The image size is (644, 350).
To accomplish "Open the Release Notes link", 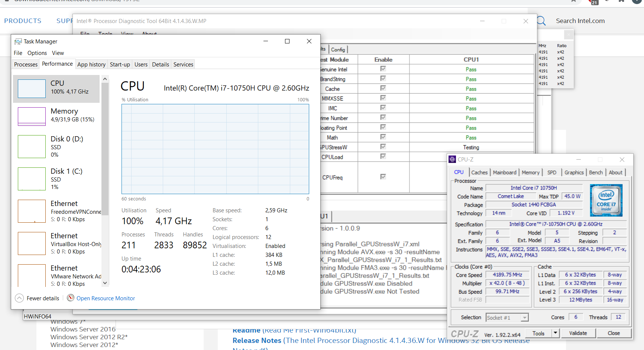I will (x=256, y=340).
